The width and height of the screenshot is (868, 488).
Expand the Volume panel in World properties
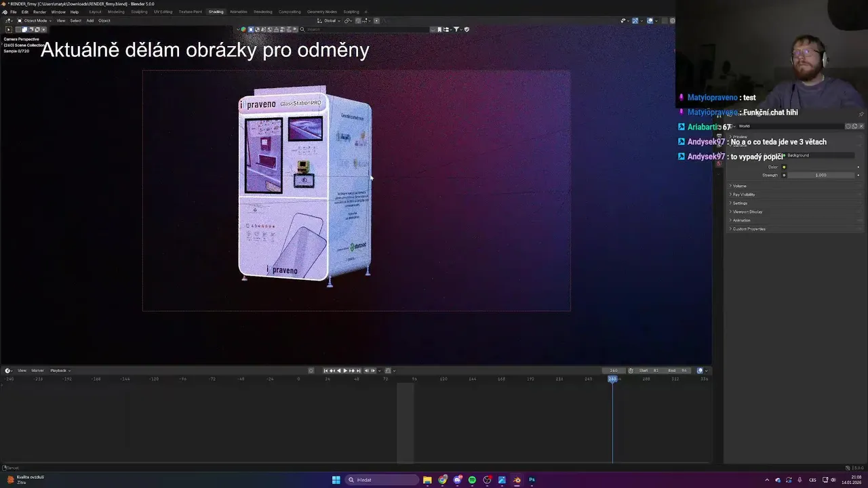coord(739,186)
